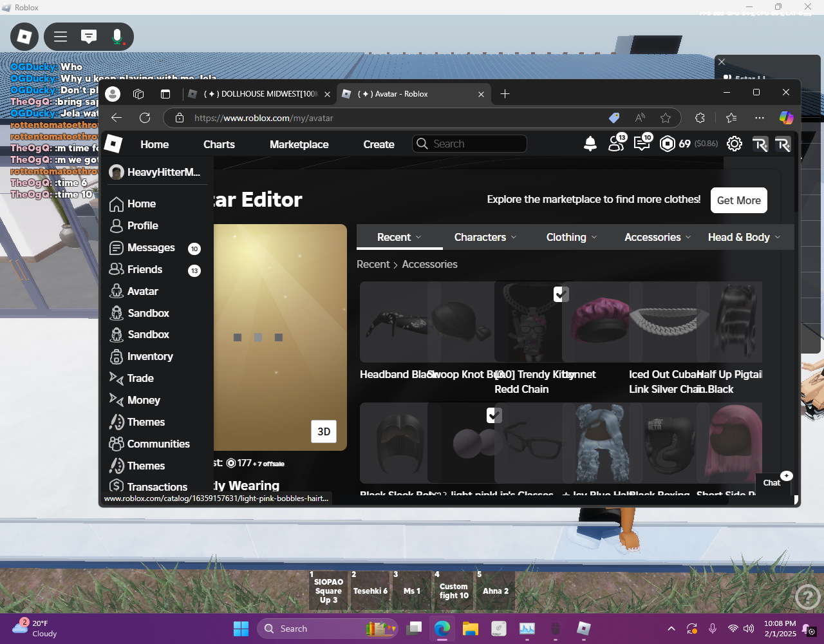Uncheck the light pink bobbles item
Image resolution: width=824 pixels, height=644 pixels.
point(494,415)
